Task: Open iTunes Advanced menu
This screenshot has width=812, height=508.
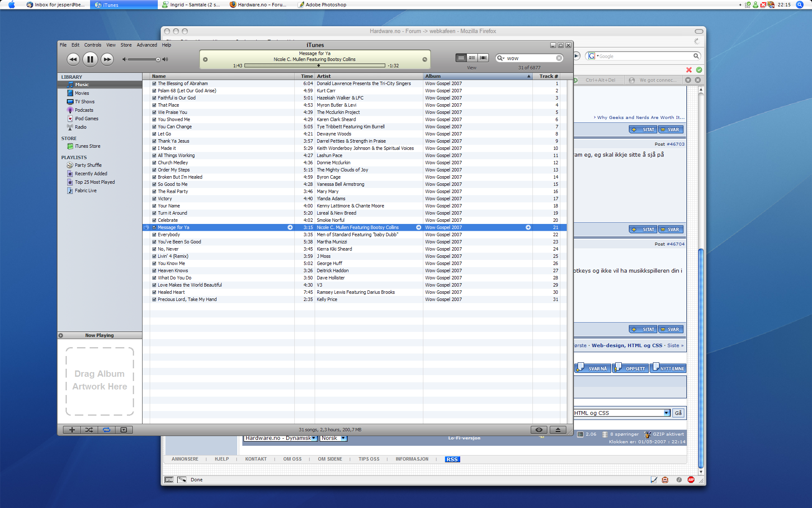Action: pos(147,45)
